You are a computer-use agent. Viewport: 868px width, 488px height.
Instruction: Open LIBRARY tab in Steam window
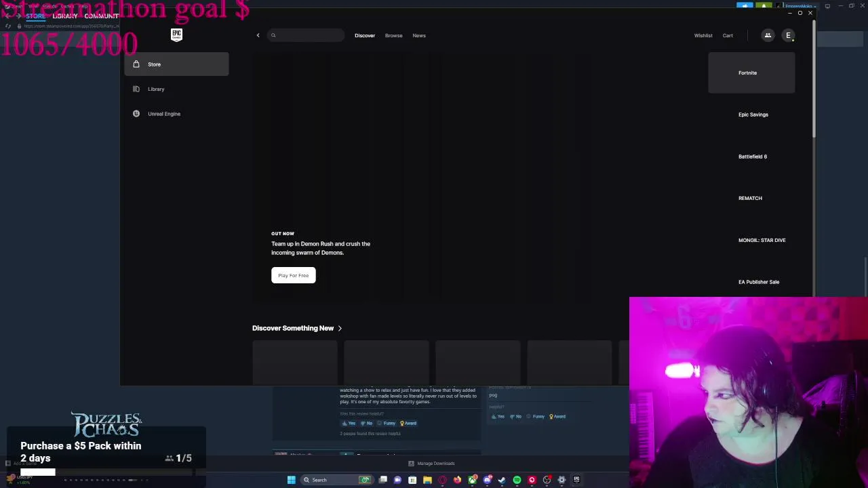pyautogui.click(x=65, y=16)
